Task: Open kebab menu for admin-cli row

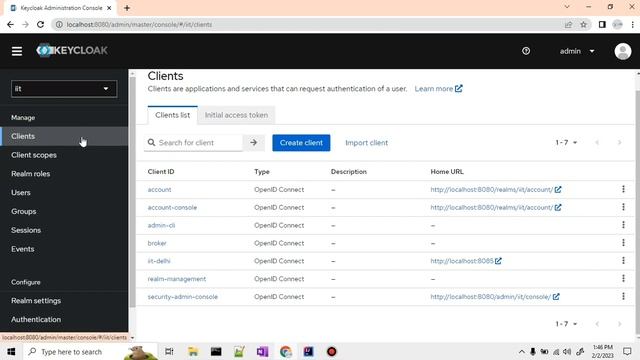Action: 623,225
